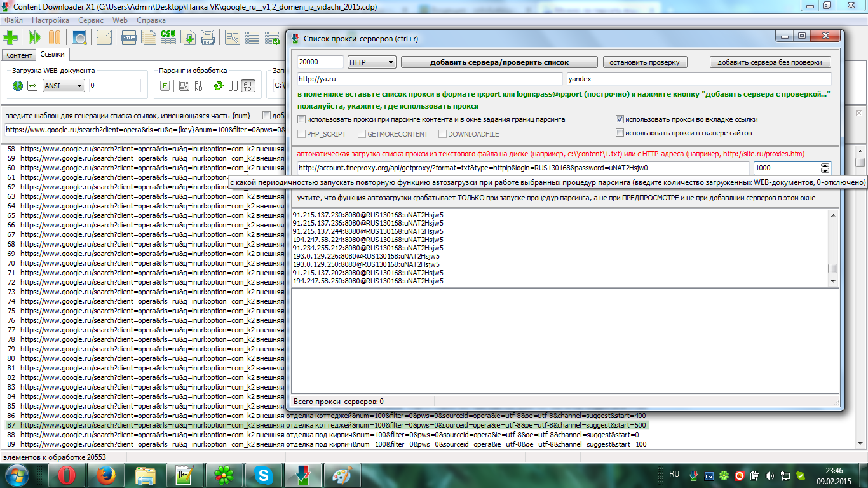Toggle the PHP_SCRIPT checkbox
The image size is (868, 488).
(302, 134)
